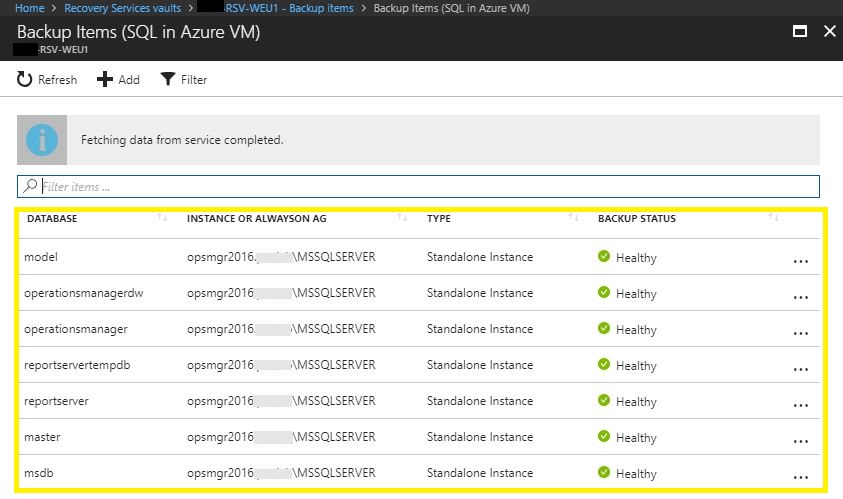843x499 pixels.
Task: Click the Add button
Action: 118,80
